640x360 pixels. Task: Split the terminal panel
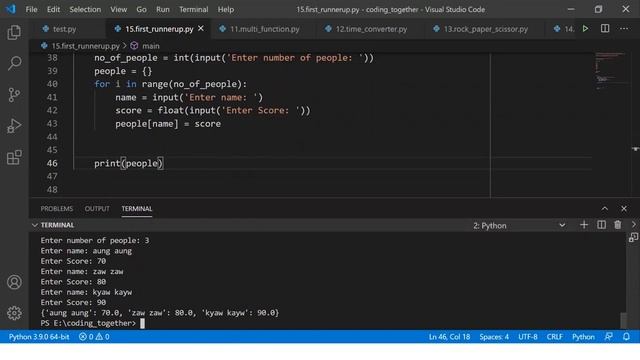click(x=601, y=225)
